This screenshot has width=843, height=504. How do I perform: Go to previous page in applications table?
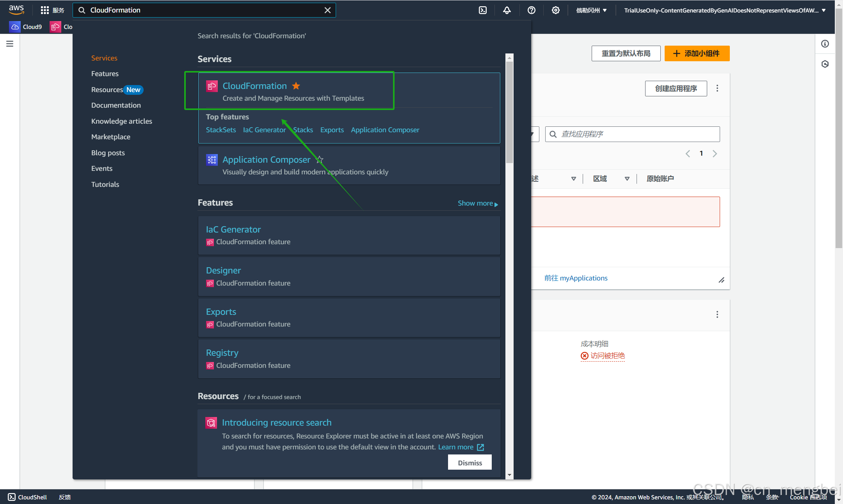[688, 154]
